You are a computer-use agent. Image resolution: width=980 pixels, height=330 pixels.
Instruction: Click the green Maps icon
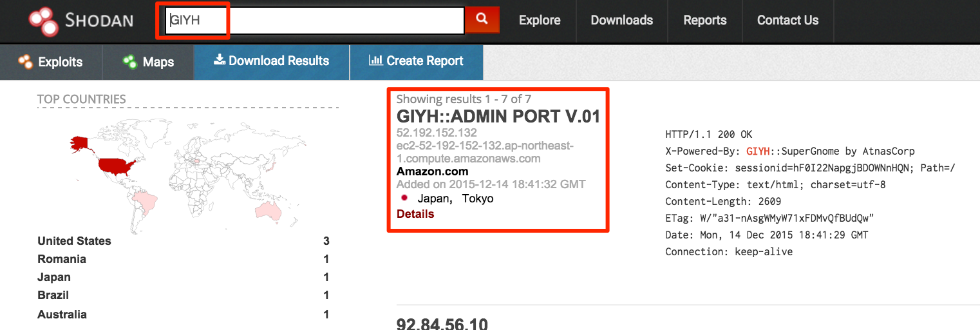coord(129,62)
